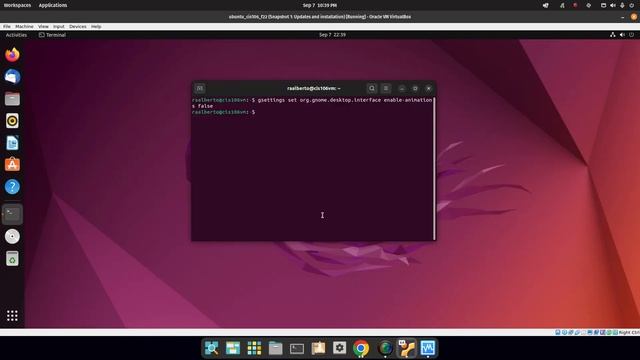Screen dimensions: 640x360
Task: Launch Google Chrome from host dock
Action: pyautogui.click(x=361, y=348)
